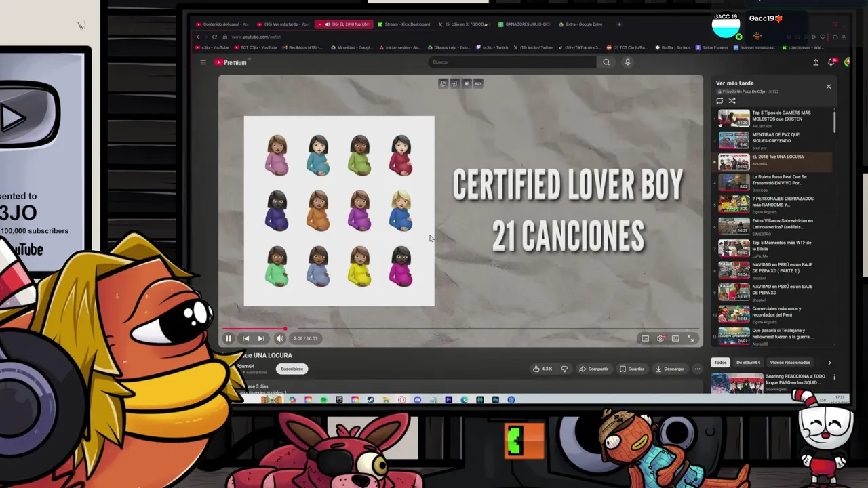Image resolution: width=868 pixels, height=488 pixels.
Task: Go to the YouTube Premium home logo
Action: pos(231,62)
